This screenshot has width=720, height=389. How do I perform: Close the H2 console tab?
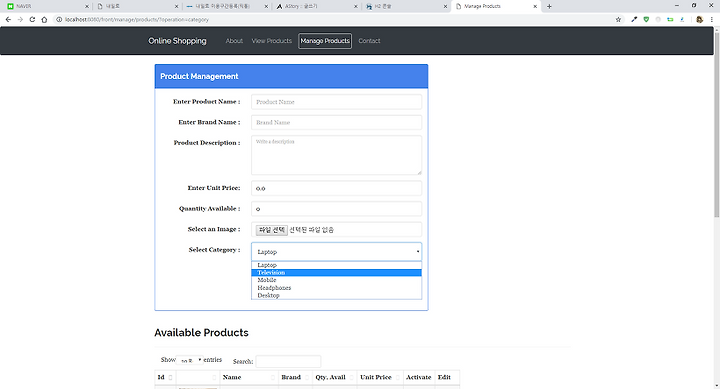tap(445, 6)
